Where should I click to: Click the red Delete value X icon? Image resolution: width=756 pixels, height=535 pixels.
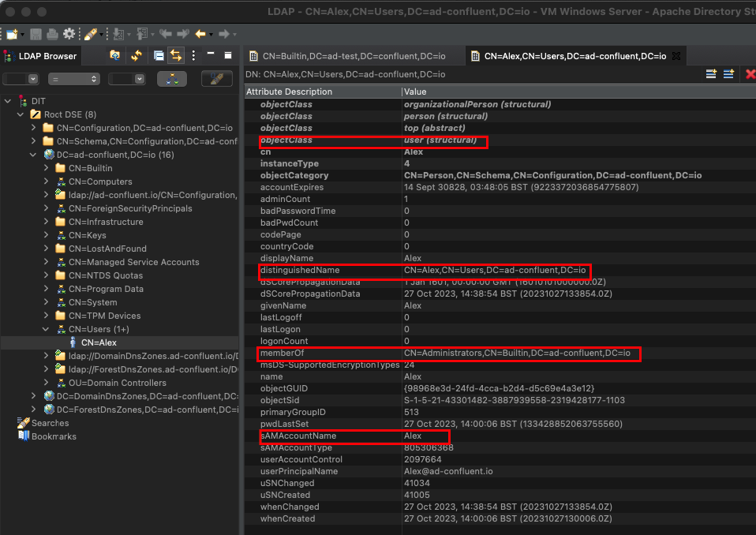pos(750,73)
